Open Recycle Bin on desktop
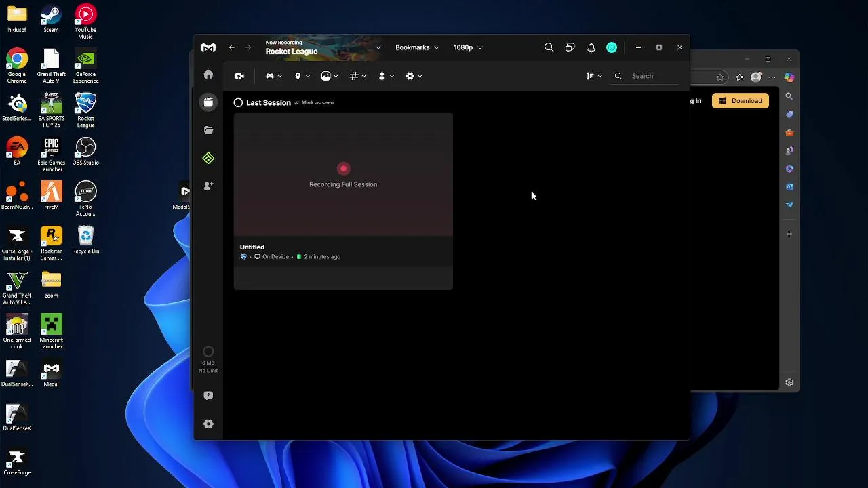Screen dimensions: 868x488 pos(85,240)
